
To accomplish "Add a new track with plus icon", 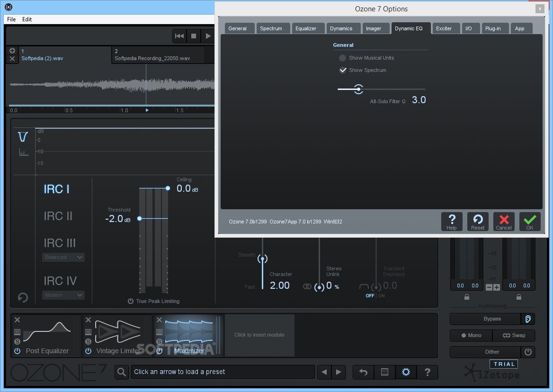I will click(12, 51).
